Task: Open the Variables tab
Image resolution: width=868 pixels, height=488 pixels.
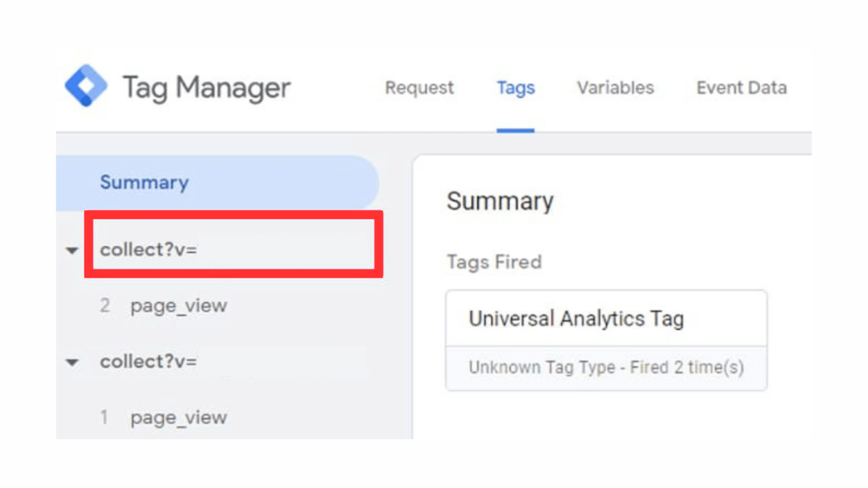Action: coord(615,88)
